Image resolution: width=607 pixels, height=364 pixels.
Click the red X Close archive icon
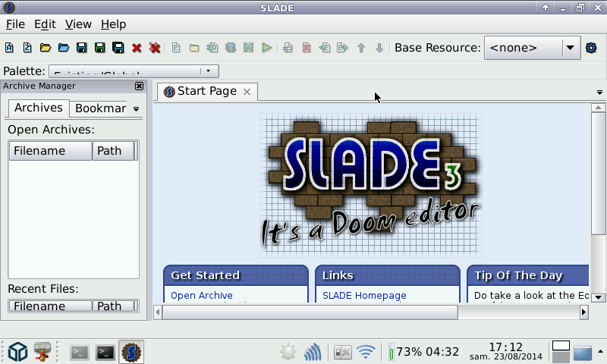click(137, 48)
